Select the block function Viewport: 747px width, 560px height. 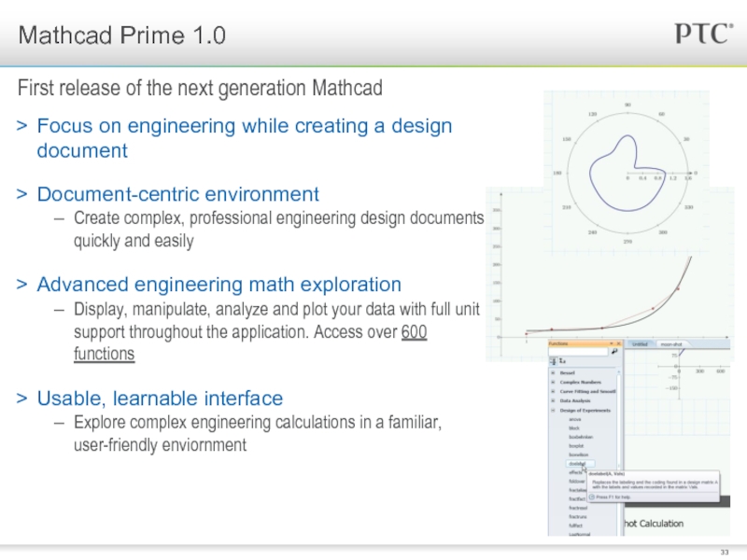tap(574, 428)
